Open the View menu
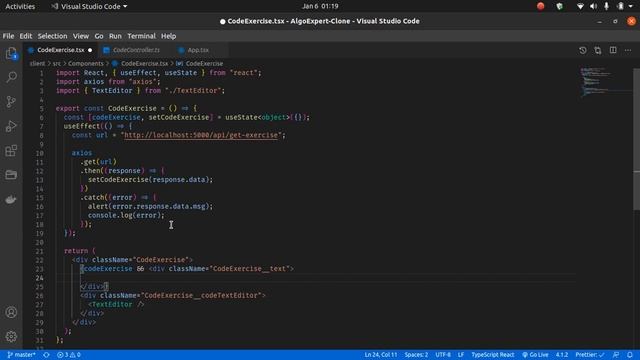The width and height of the screenshot is (640, 360). point(81,36)
